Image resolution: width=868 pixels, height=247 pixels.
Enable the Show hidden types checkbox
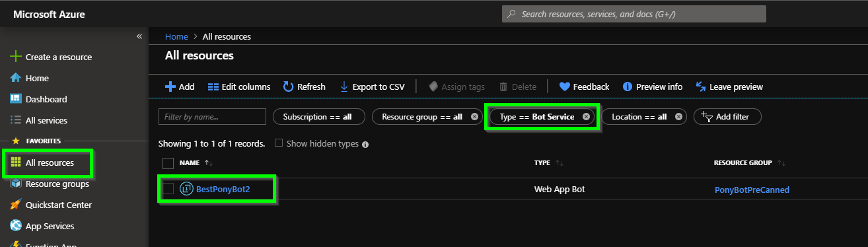(279, 143)
